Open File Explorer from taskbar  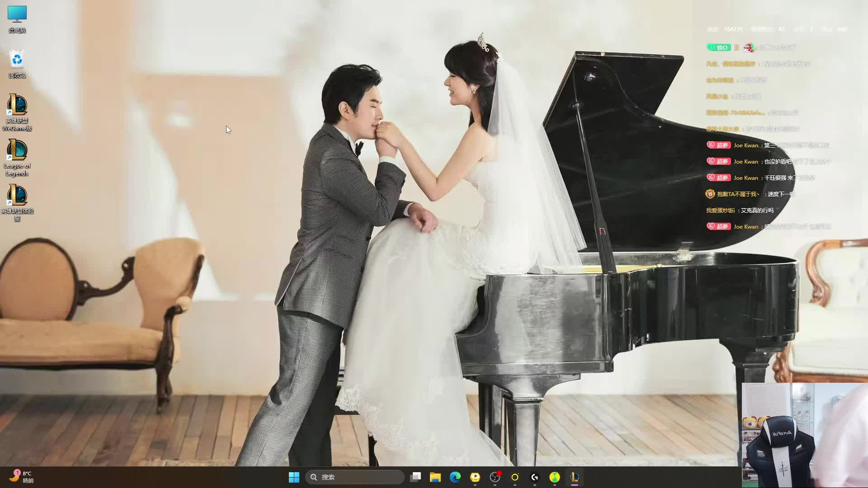[435, 477]
